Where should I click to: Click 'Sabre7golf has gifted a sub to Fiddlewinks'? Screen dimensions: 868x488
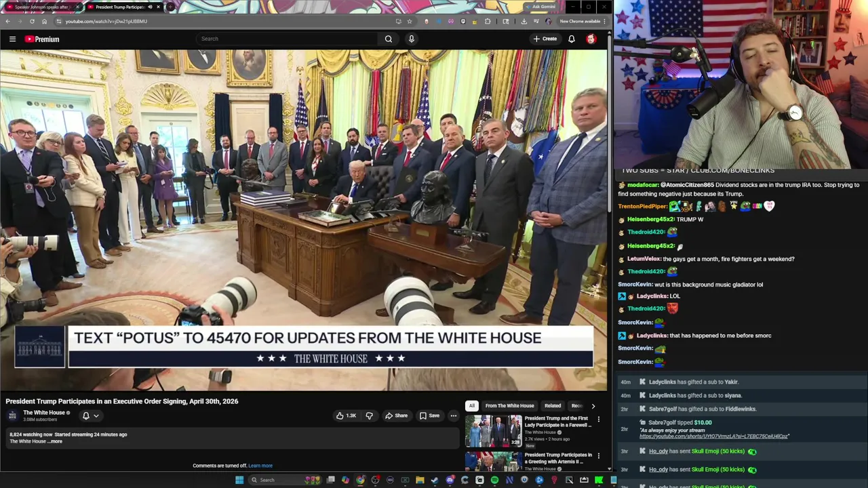pyautogui.click(x=703, y=409)
